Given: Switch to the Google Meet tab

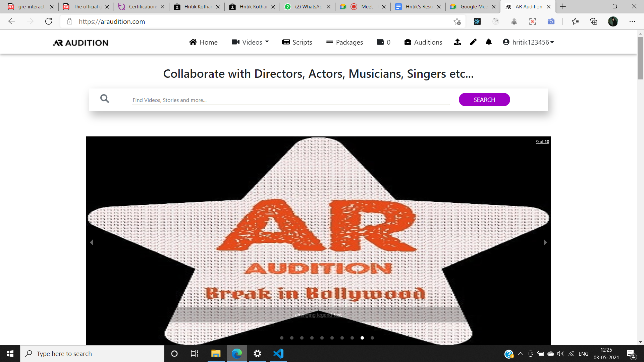Looking at the screenshot, I should [473, 7].
